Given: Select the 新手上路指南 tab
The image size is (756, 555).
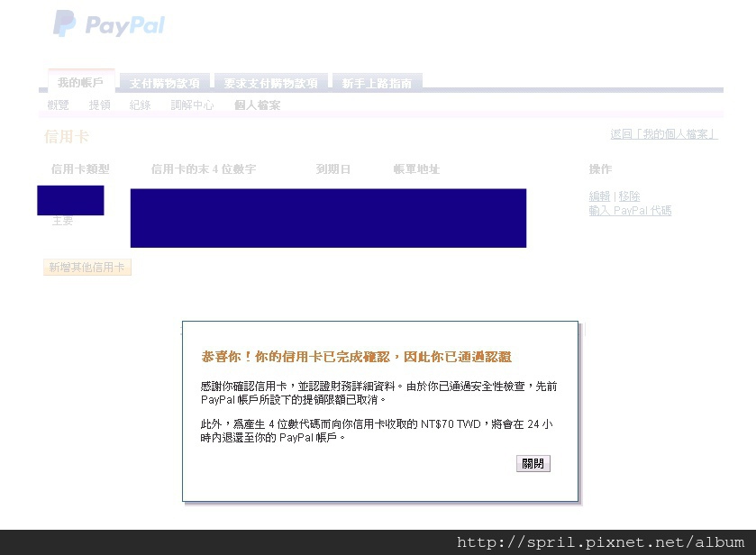Looking at the screenshot, I should click(377, 84).
